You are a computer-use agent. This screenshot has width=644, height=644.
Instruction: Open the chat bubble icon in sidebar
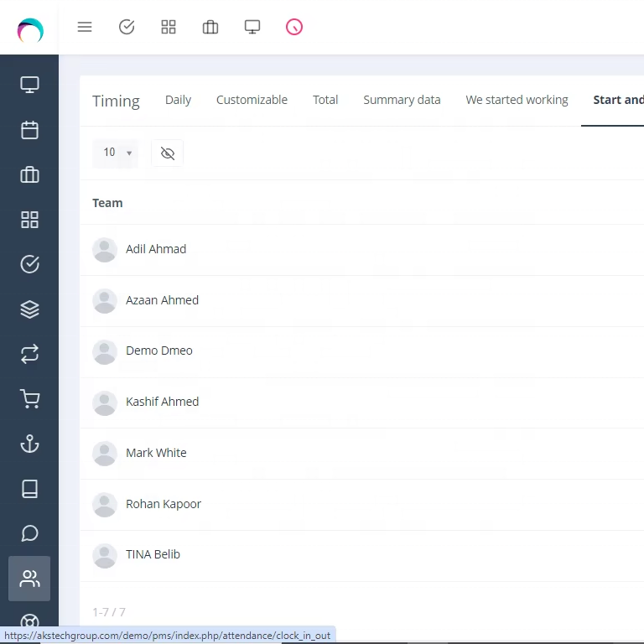click(29, 533)
